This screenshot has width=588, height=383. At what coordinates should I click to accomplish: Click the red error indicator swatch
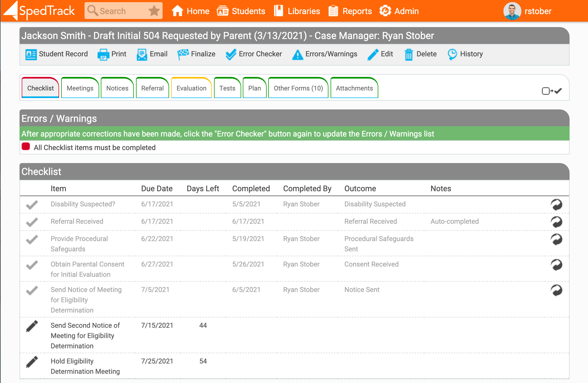click(x=26, y=147)
